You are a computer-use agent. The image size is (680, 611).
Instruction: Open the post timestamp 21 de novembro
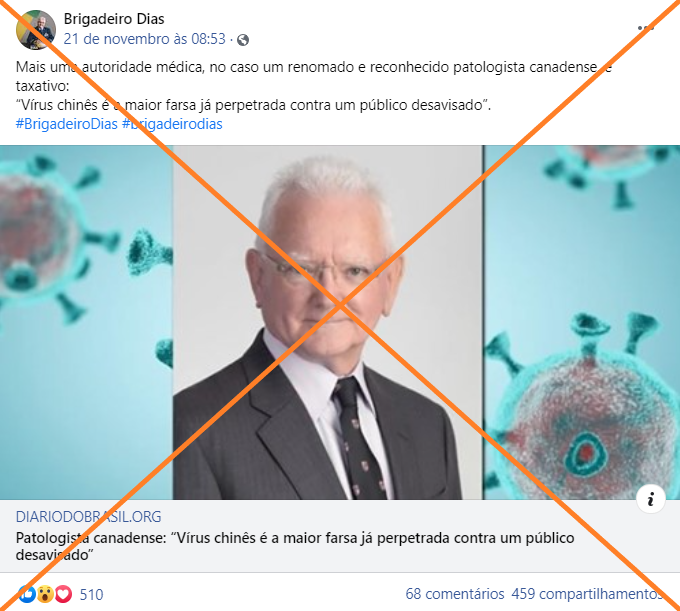point(144,39)
